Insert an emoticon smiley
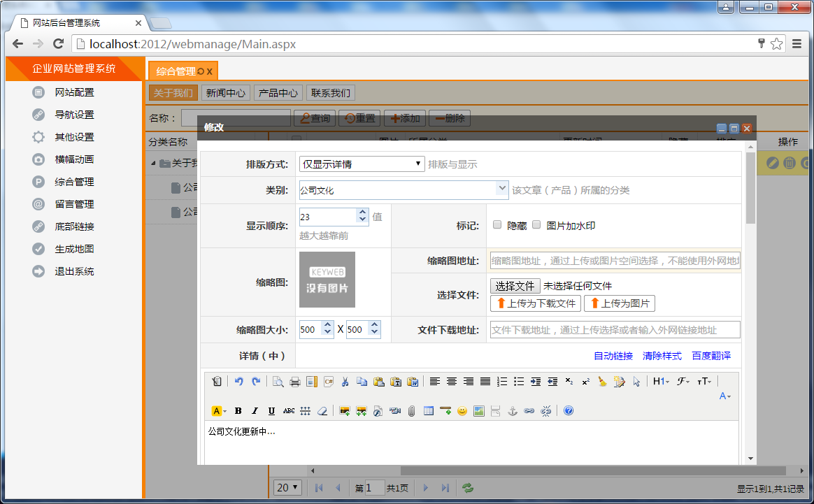Screen dimensions: 814x504 462,410
